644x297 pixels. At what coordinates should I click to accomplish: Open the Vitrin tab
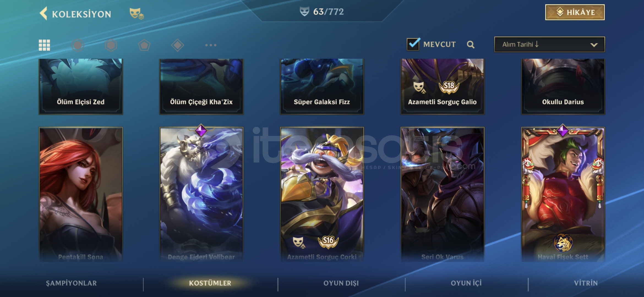[x=586, y=283]
